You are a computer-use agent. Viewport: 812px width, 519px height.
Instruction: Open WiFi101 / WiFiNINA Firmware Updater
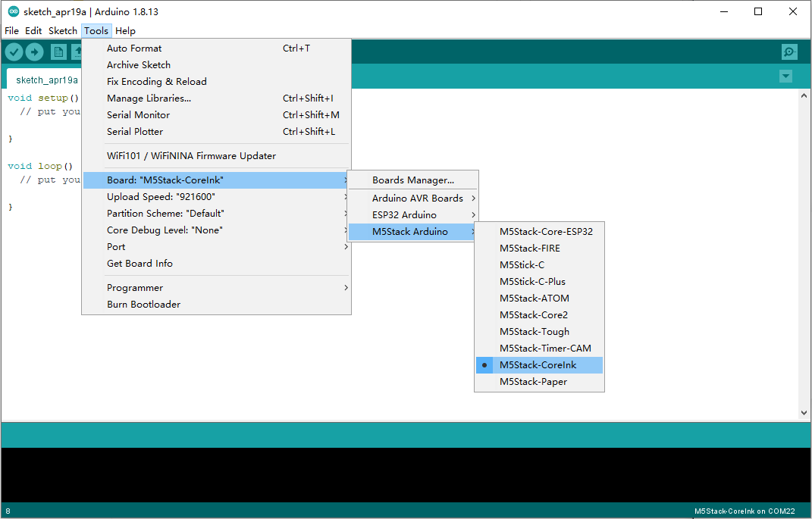[x=217, y=156]
